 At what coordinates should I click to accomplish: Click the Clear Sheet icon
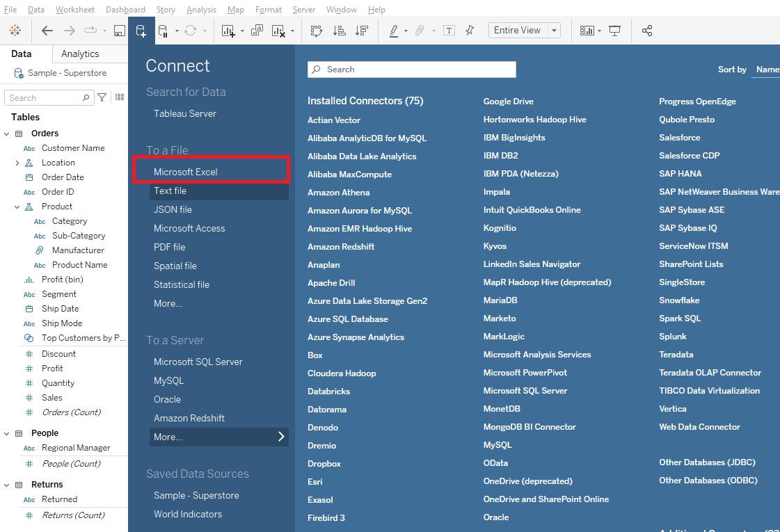[x=278, y=31]
